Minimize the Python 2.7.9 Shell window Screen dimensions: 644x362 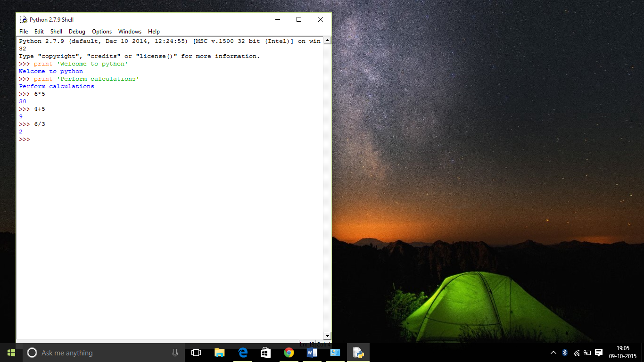(x=277, y=19)
